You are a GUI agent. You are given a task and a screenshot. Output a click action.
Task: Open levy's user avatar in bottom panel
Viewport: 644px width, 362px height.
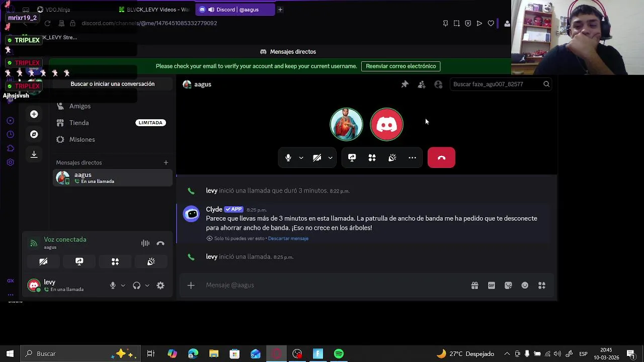34,286
